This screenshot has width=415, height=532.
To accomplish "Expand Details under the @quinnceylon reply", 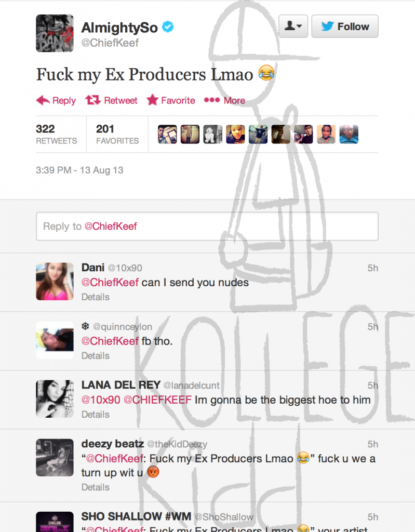I will tap(96, 355).
